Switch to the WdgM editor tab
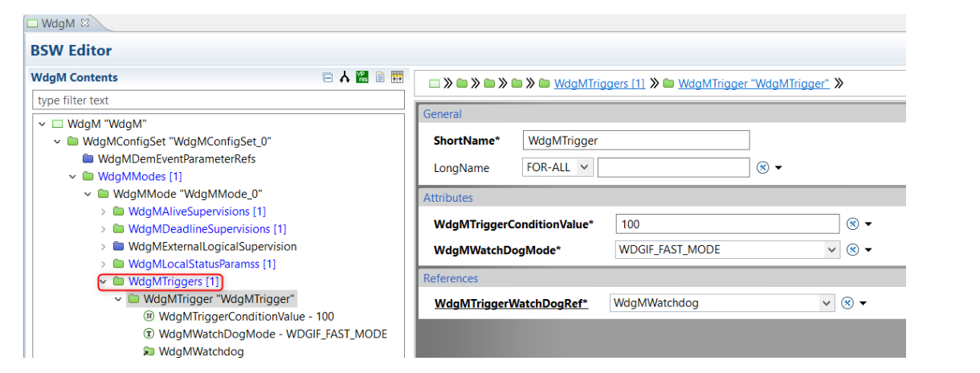 click(59, 23)
